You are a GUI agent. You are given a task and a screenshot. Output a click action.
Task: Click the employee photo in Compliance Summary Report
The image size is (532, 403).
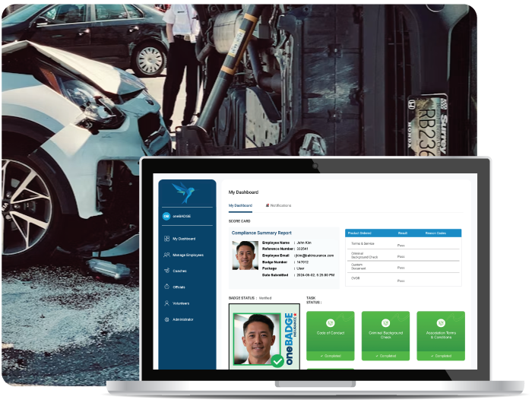coord(245,255)
